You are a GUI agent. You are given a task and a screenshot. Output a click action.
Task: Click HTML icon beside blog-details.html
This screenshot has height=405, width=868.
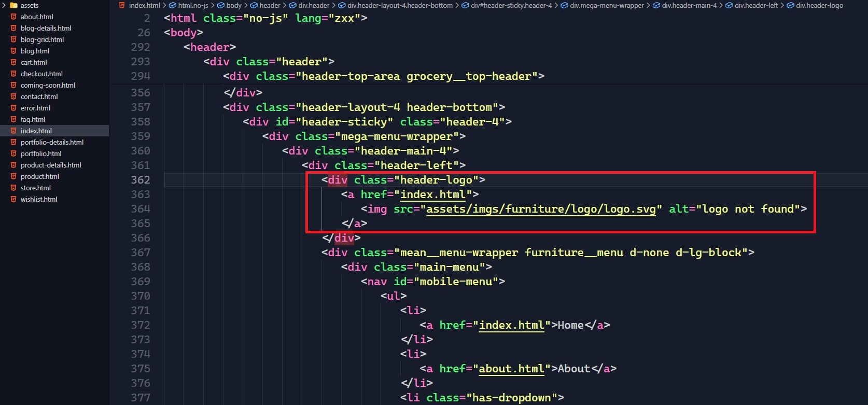[13, 28]
